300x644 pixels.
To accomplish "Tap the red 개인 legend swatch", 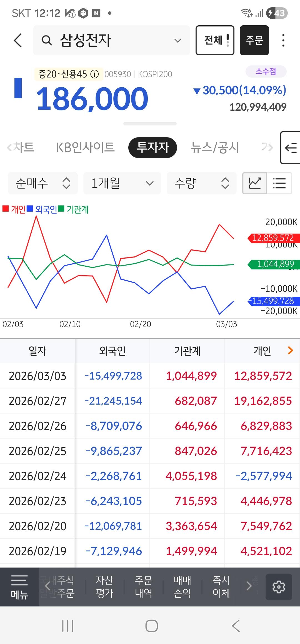I will (x=6, y=209).
